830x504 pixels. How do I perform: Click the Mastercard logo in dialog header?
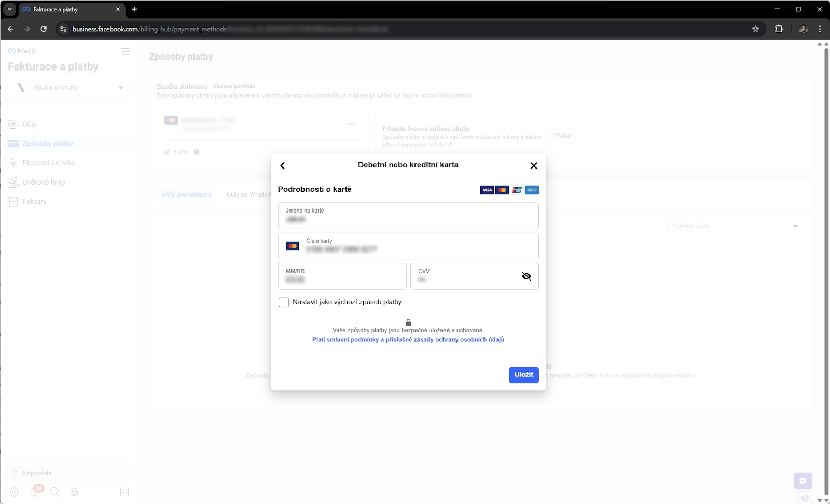click(502, 190)
